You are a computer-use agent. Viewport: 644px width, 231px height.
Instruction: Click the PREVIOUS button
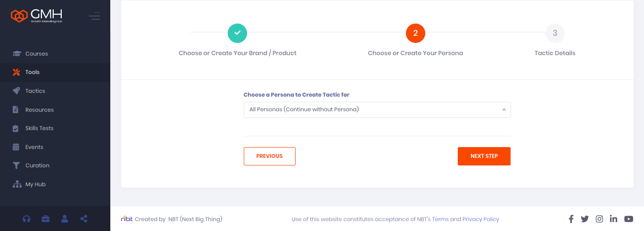(270, 156)
